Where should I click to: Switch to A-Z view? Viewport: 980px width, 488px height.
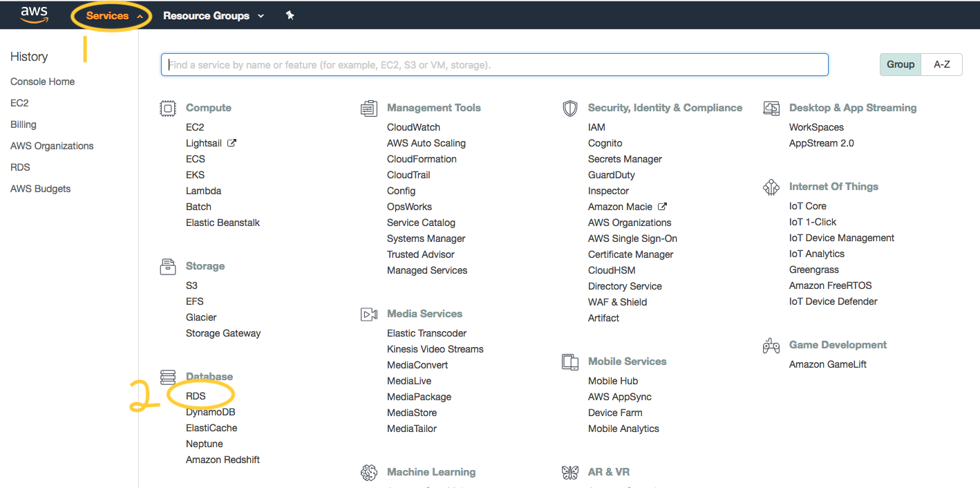[942, 64]
